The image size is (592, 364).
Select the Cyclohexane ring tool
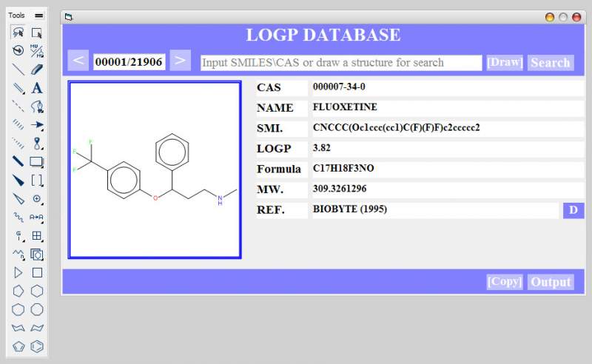36,291
